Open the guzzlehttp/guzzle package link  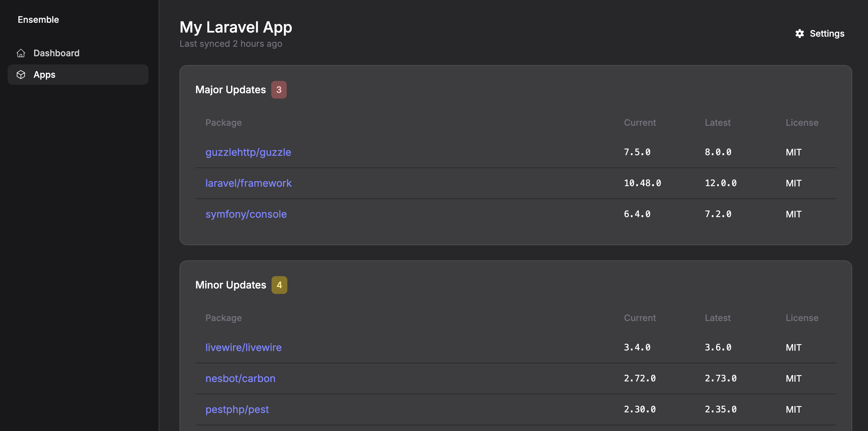[248, 152]
